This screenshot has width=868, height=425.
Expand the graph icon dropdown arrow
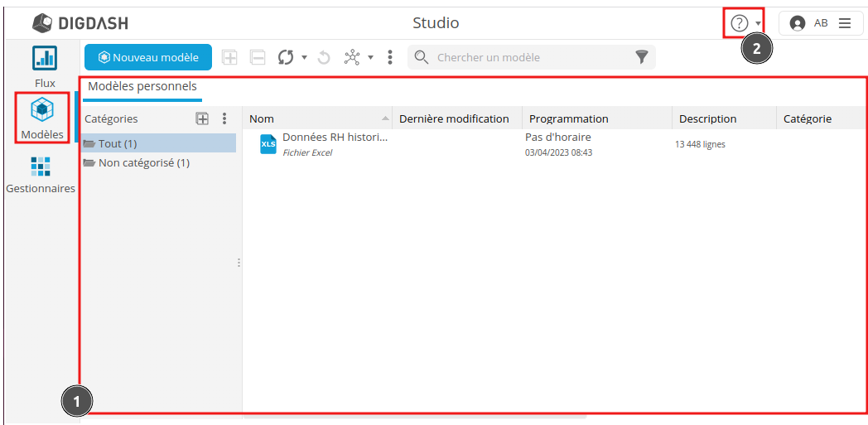pos(370,58)
